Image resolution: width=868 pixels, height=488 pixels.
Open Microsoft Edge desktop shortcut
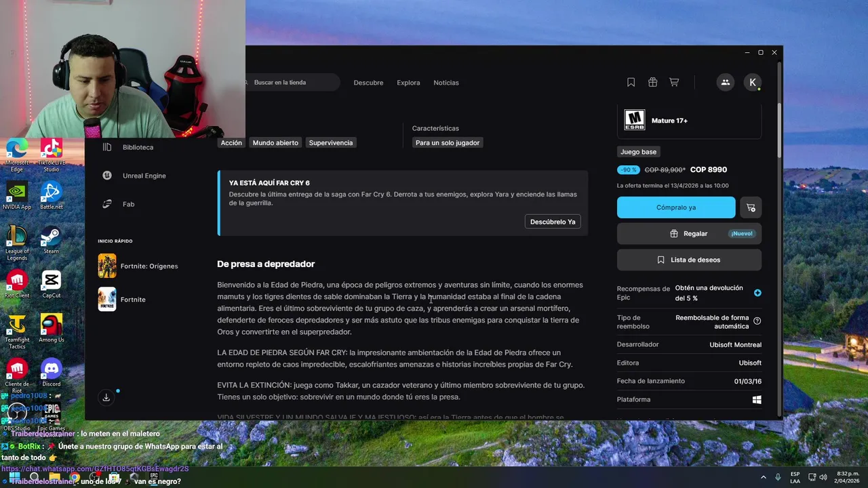coord(17,155)
